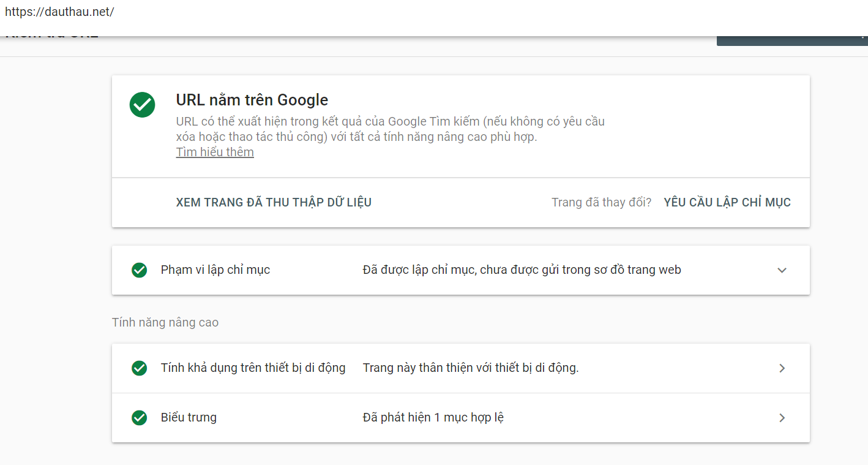This screenshot has height=465, width=868.
Task: Click the dark button at top right corner
Action: point(792,40)
